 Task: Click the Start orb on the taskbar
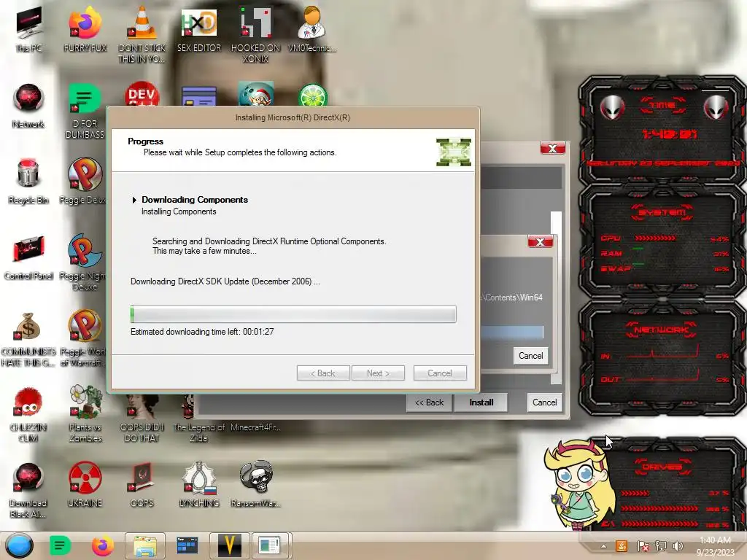coord(20,545)
